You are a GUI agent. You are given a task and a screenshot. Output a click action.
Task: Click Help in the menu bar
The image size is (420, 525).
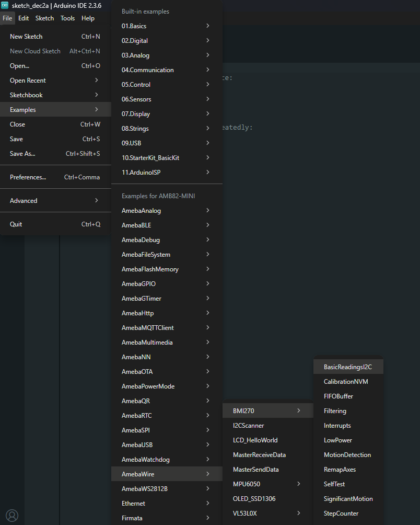88,18
